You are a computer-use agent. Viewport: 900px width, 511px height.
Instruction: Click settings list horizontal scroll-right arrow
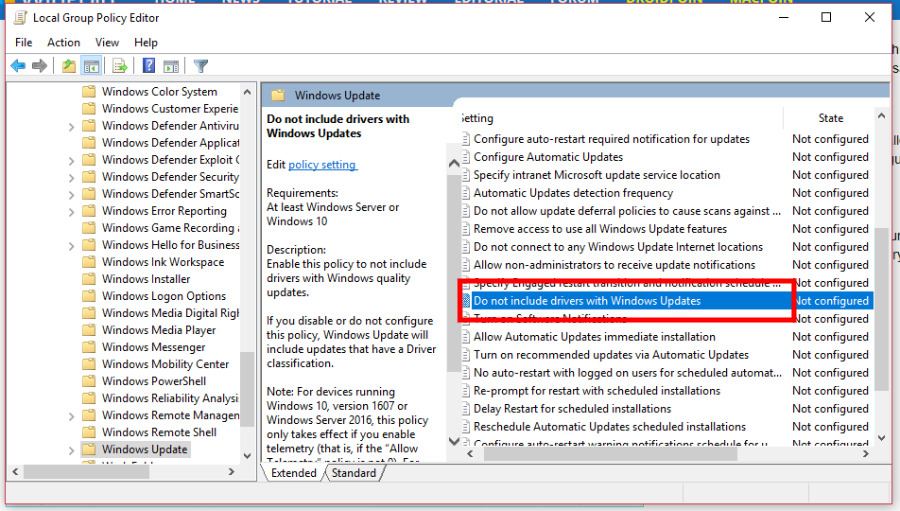866,454
